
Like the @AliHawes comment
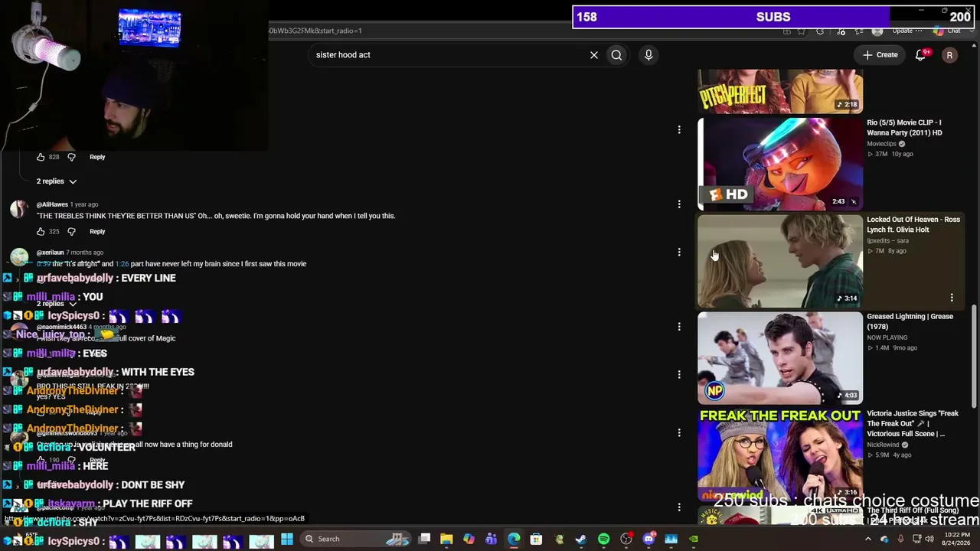click(x=41, y=231)
